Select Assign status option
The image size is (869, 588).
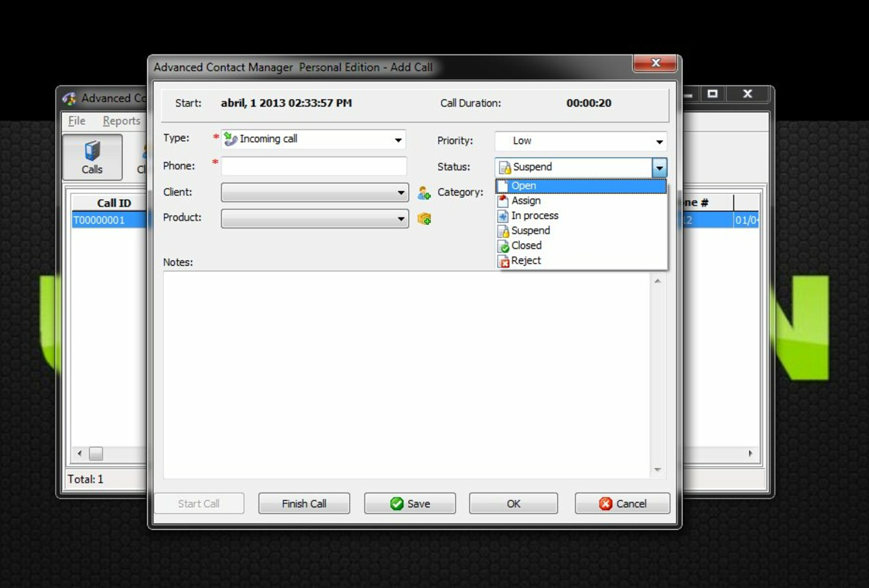(x=581, y=201)
